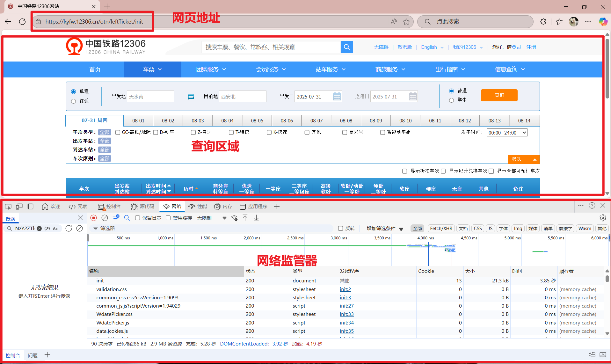
Task: Click the 登录 login link
Action: pyautogui.click(x=516, y=47)
